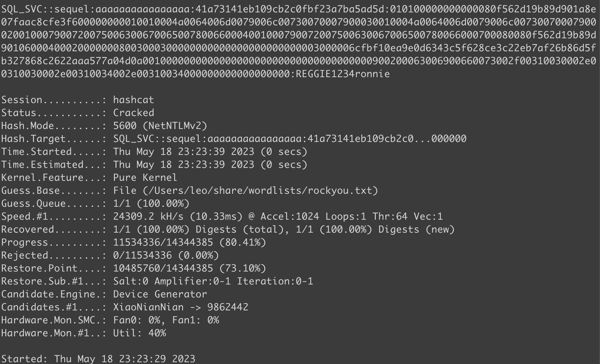
Task: Click the Hash.Mode 5600 (NetNTLMv2) text
Action: coord(160,125)
